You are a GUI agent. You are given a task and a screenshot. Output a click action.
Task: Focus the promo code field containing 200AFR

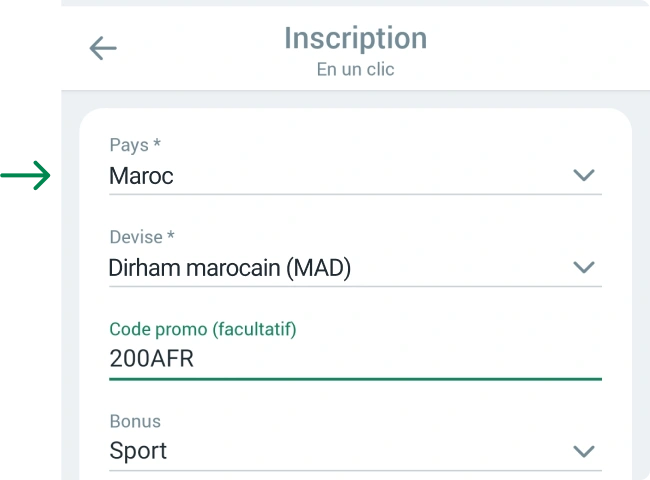coord(152,360)
